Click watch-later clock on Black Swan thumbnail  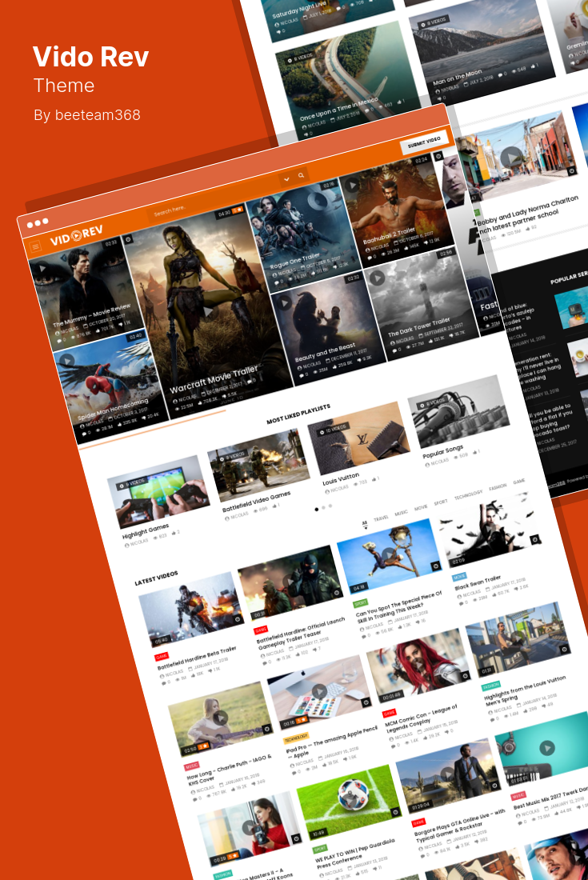pos(534,539)
